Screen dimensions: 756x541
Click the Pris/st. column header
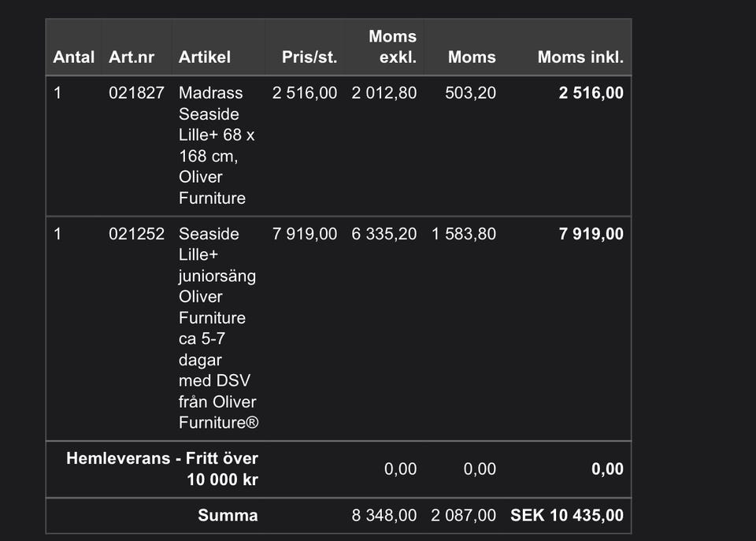click(309, 57)
